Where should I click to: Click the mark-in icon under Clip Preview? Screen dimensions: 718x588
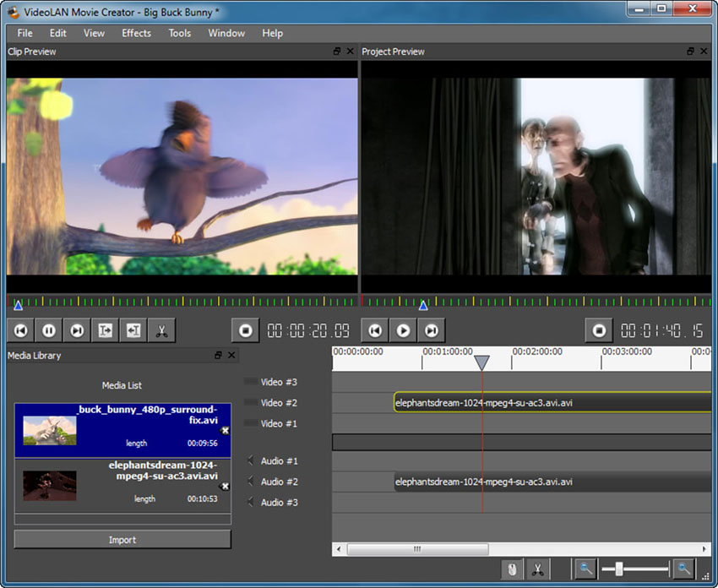(105, 329)
